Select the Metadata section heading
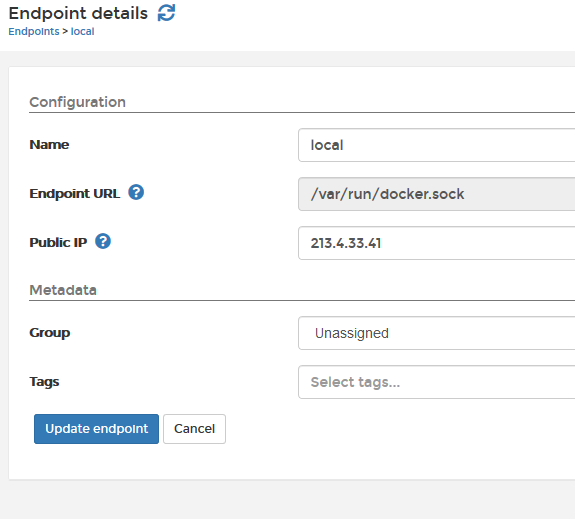Image resolution: width=575 pixels, height=519 pixels. [63, 290]
